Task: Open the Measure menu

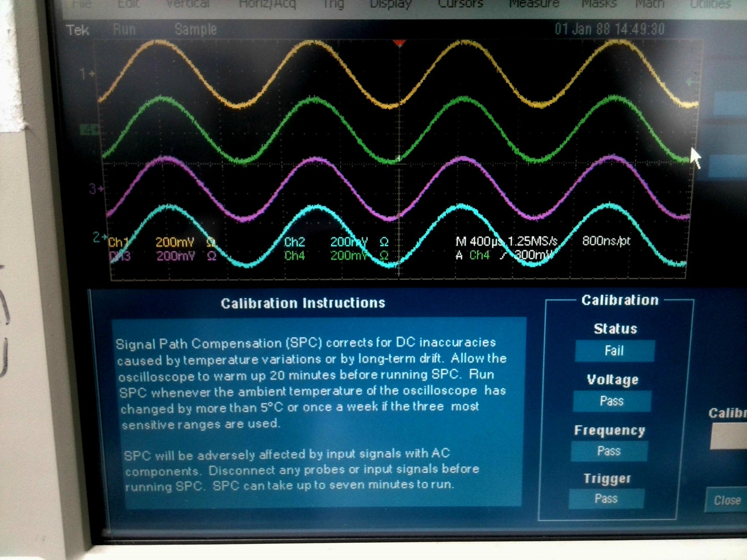Action: pos(534,5)
